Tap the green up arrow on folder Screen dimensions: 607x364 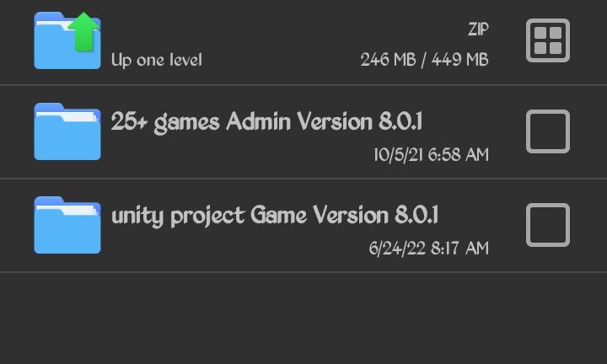point(84,32)
